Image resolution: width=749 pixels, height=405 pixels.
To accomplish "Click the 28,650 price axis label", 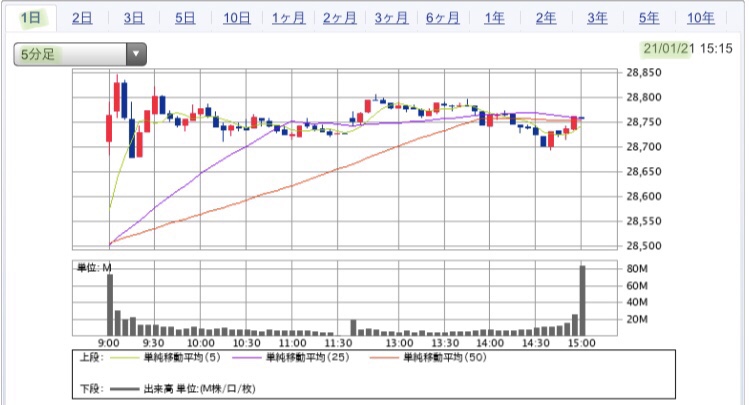I will [644, 172].
